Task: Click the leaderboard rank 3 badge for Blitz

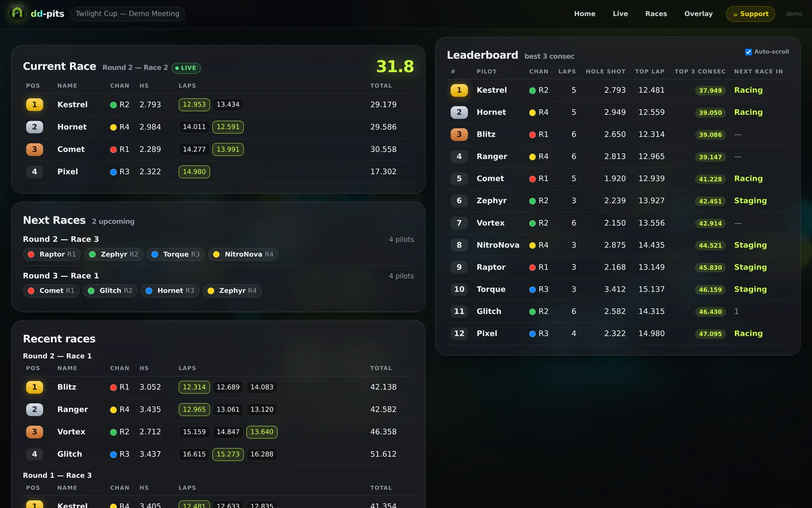Action: point(459,135)
